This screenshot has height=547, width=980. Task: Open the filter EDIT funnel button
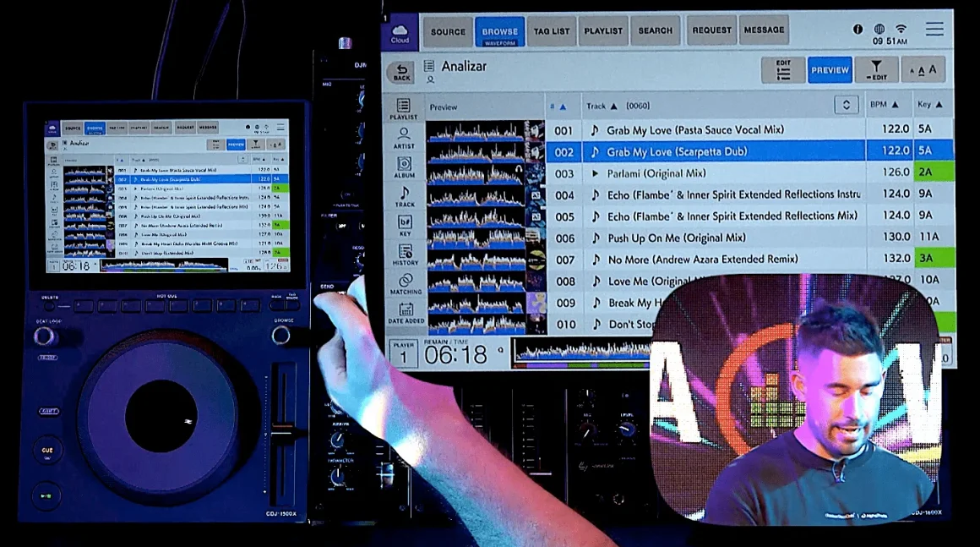click(876, 70)
